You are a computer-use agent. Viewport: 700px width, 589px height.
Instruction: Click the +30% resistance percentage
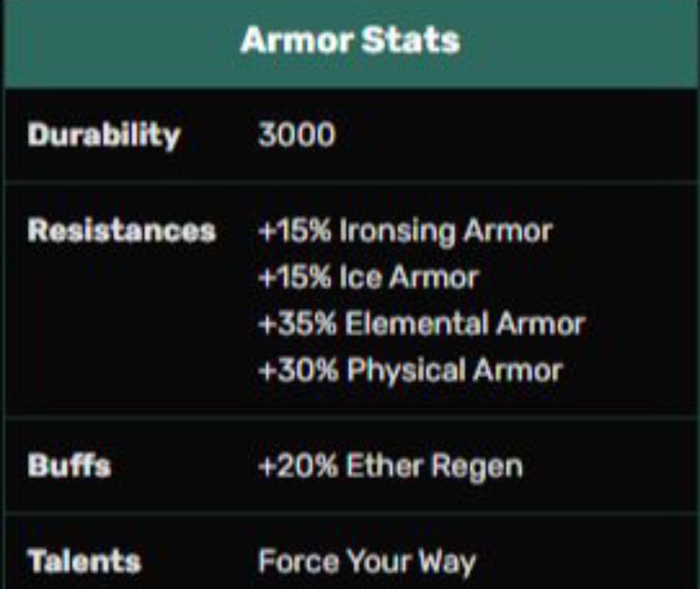click(297, 370)
